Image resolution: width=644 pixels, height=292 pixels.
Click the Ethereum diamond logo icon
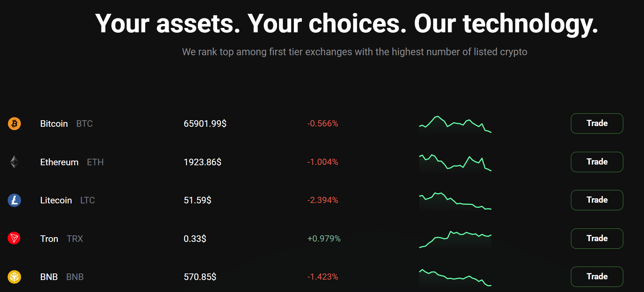[x=14, y=162]
